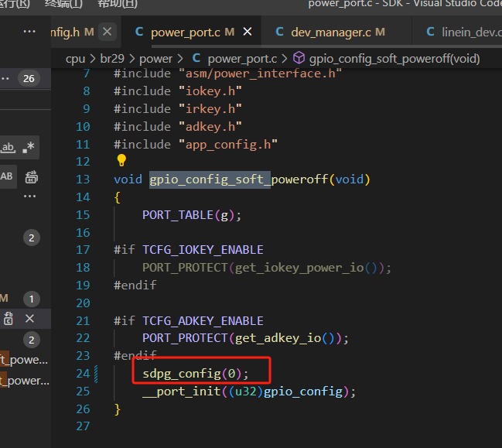502x448 pixels.
Task: Click the replace icon on selected result row
Action: click(9, 319)
